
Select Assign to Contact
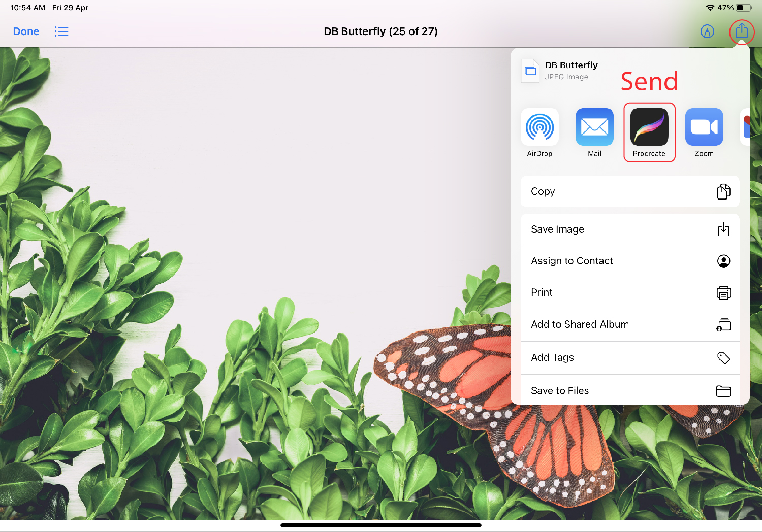click(572, 261)
